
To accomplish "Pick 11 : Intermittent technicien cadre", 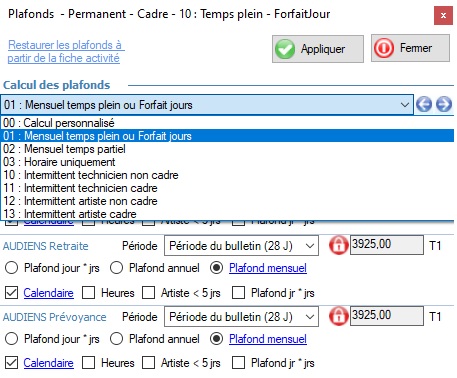I will (x=227, y=188).
